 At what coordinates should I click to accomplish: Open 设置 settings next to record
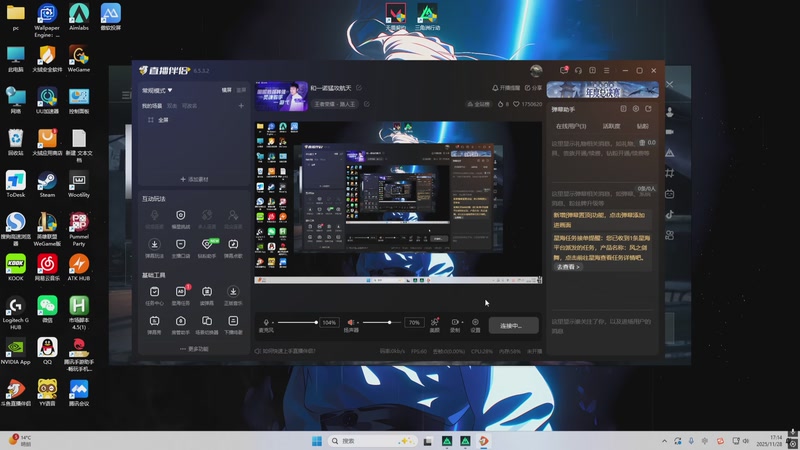(x=475, y=324)
